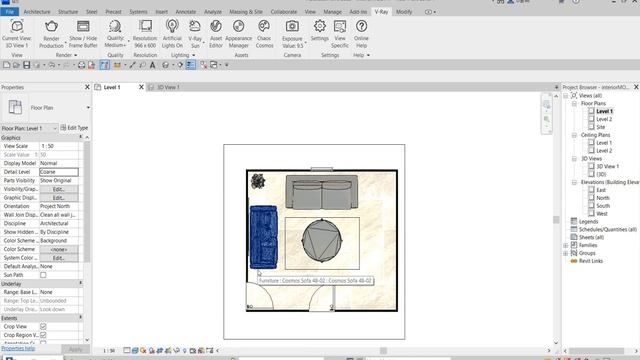Toggle Artificial Lights On icon
The height and width of the screenshot is (360, 640).
tap(172, 27)
